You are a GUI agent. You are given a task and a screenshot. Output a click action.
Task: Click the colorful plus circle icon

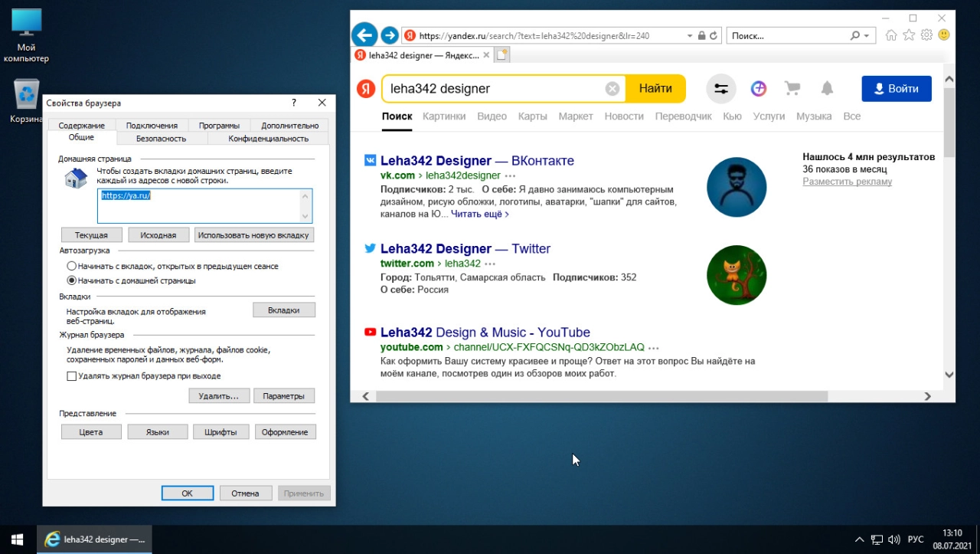tap(759, 89)
